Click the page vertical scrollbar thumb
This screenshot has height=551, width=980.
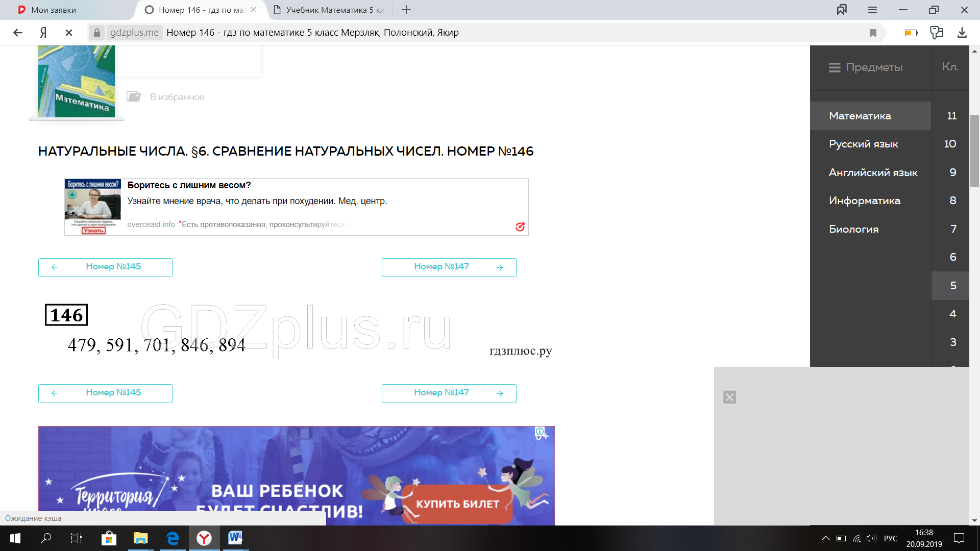(974, 151)
